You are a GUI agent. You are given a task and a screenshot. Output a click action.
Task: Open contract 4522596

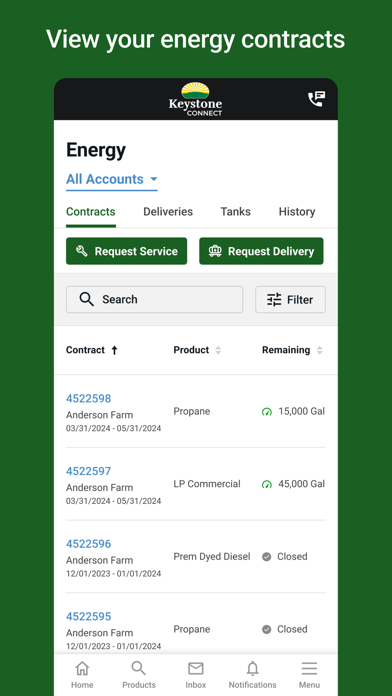[88, 544]
